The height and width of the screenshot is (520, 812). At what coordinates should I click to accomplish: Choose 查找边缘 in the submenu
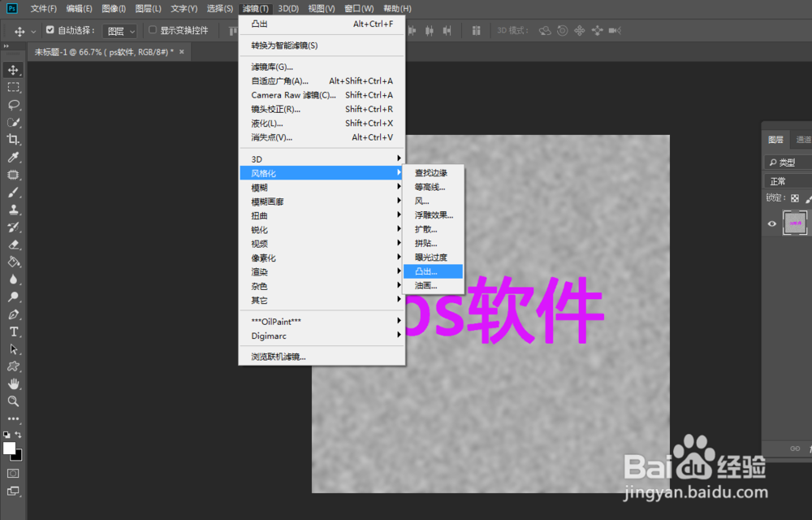433,173
